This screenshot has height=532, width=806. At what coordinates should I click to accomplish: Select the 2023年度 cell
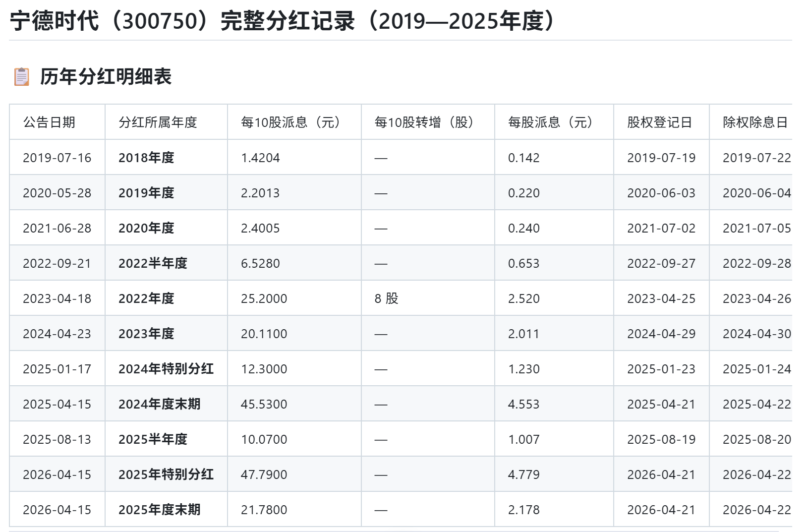pyautogui.click(x=146, y=334)
